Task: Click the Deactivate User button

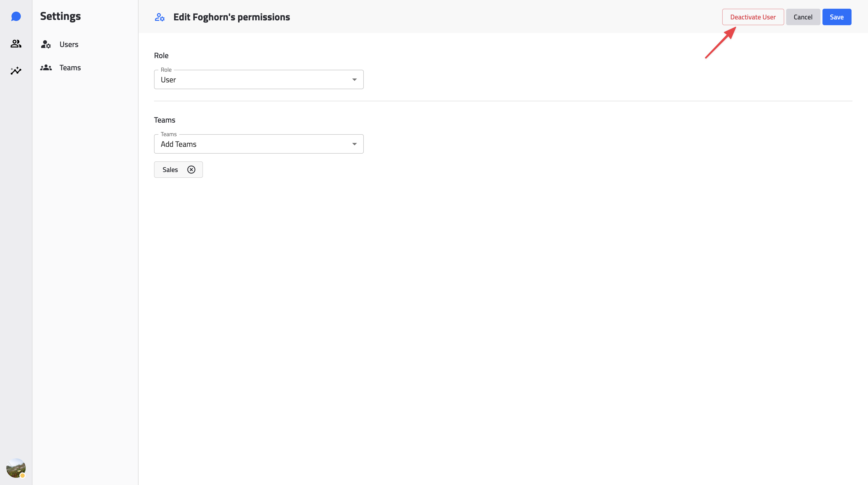Action: coord(753,17)
